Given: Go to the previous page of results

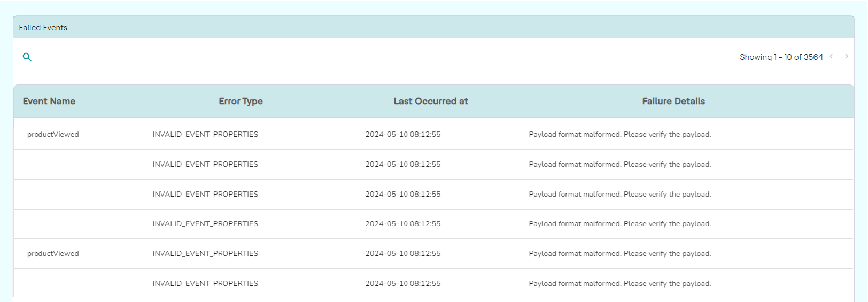Looking at the screenshot, I should (x=831, y=56).
